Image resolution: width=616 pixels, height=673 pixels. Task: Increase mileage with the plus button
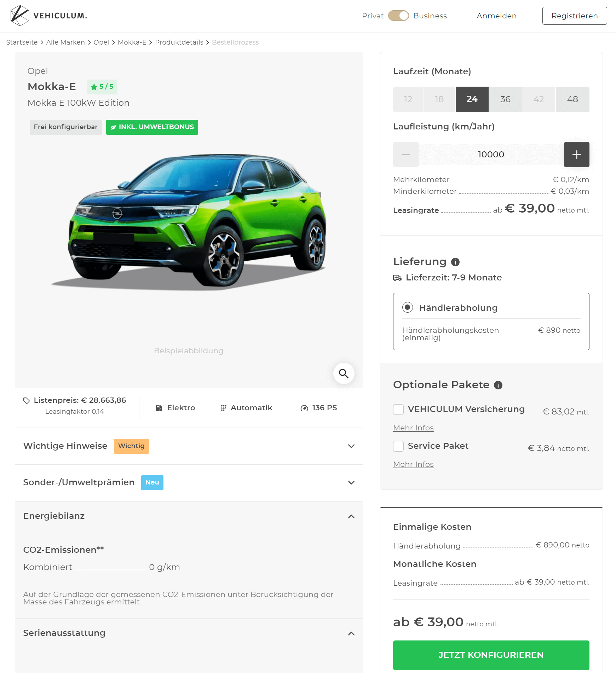pyautogui.click(x=576, y=155)
